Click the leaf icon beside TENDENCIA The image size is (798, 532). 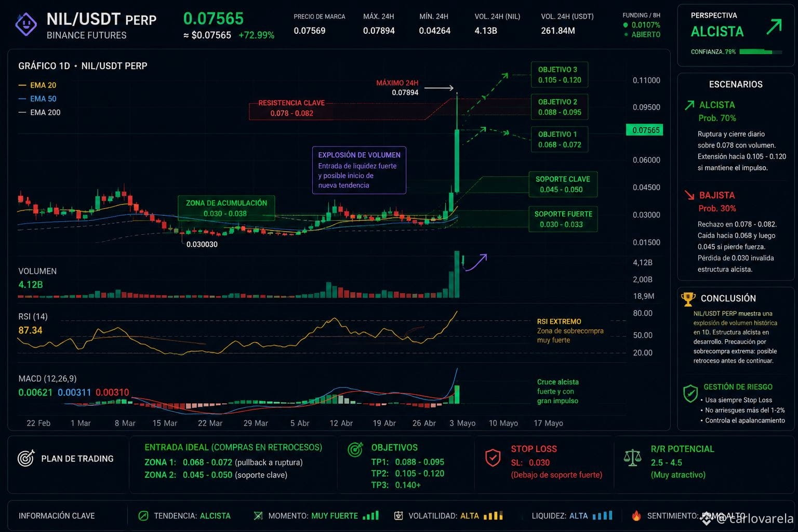143,516
